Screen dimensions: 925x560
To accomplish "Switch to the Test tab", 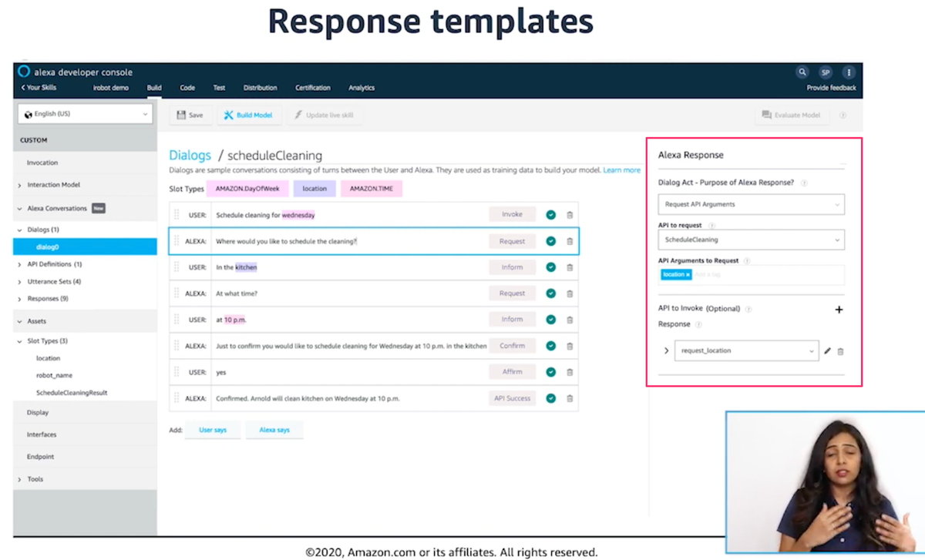I will [x=219, y=88].
